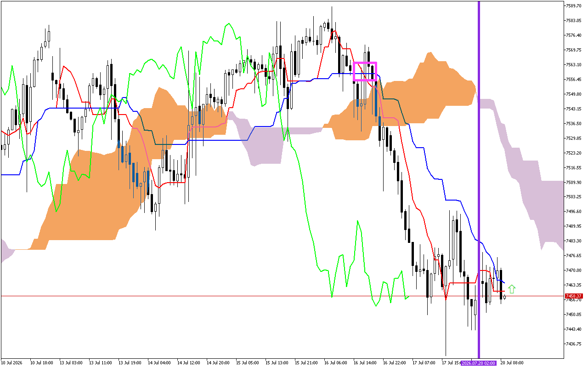Click the 7569.75 price scale label
The image size is (588, 368).
[x=574, y=50]
